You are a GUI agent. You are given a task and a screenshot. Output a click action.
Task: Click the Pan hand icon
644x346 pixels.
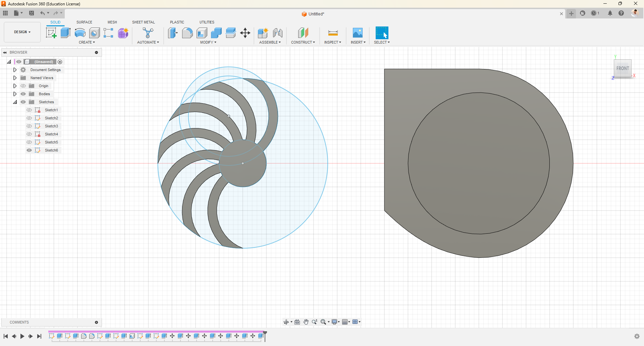(x=306, y=322)
